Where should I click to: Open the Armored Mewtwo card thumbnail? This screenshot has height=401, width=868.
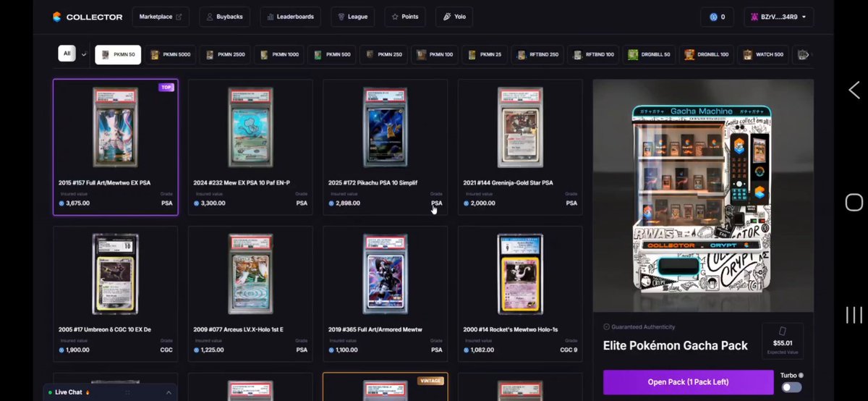click(x=386, y=274)
